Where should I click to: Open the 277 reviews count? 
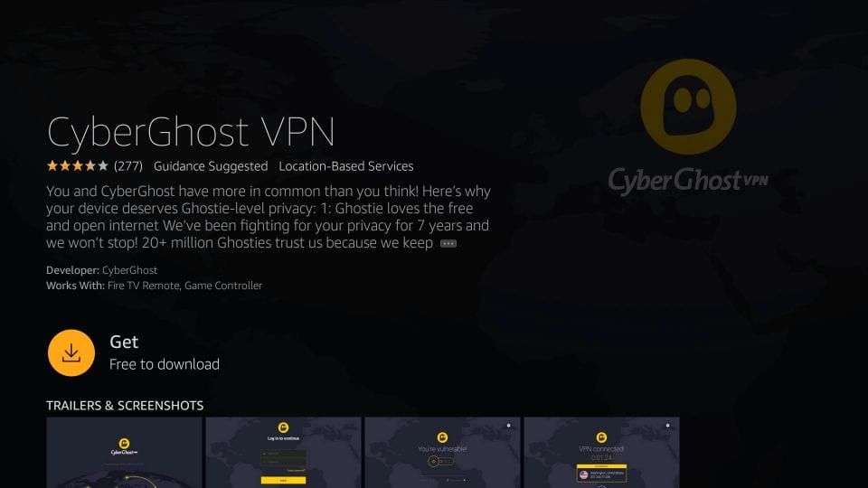point(128,166)
